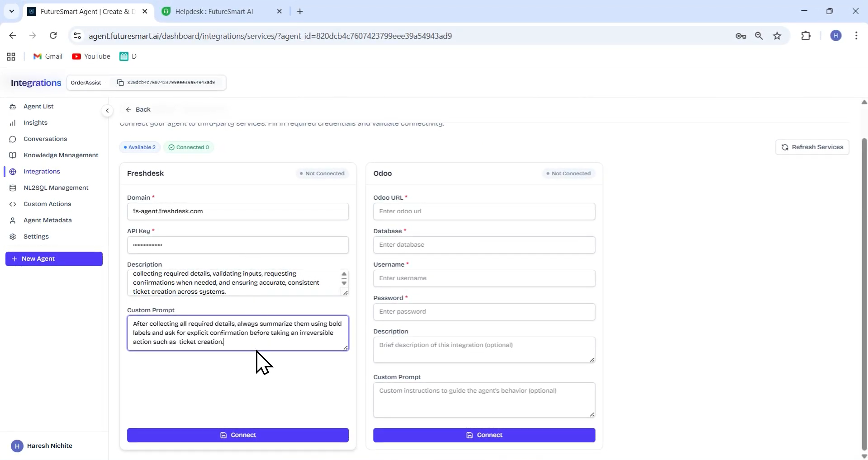Grab resize handle of Freshdesk Custom Prompt
The image size is (868, 460).
[x=346, y=347]
